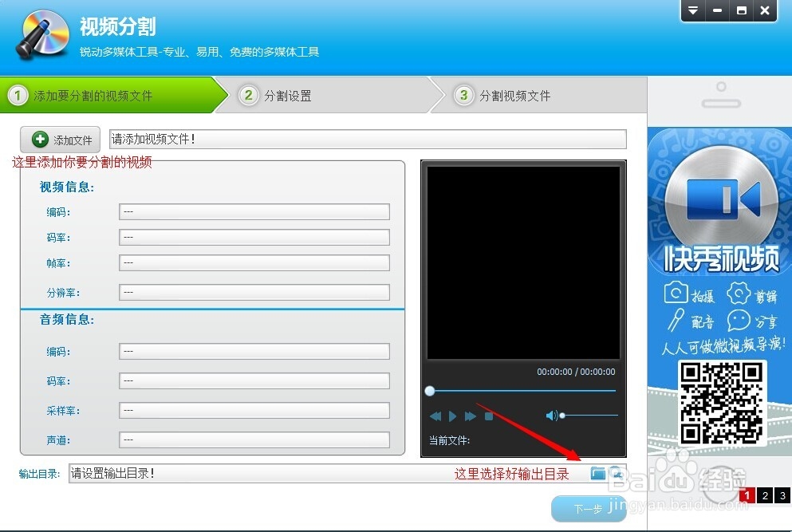Click the 配音 microphone icon in ad

(x=676, y=321)
